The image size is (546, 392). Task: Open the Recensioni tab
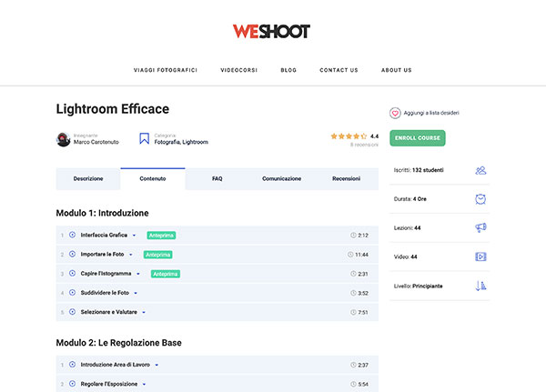point(346,178)
